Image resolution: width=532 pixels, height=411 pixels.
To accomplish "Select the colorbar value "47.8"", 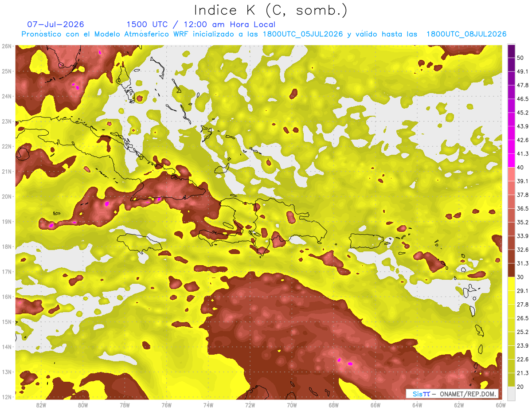I will tap(522, 85).
